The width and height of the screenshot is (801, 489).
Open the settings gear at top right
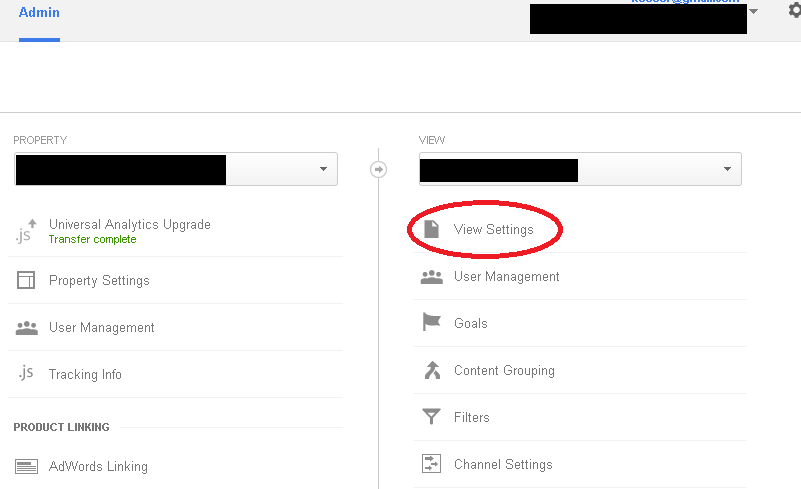pos(794,11)
